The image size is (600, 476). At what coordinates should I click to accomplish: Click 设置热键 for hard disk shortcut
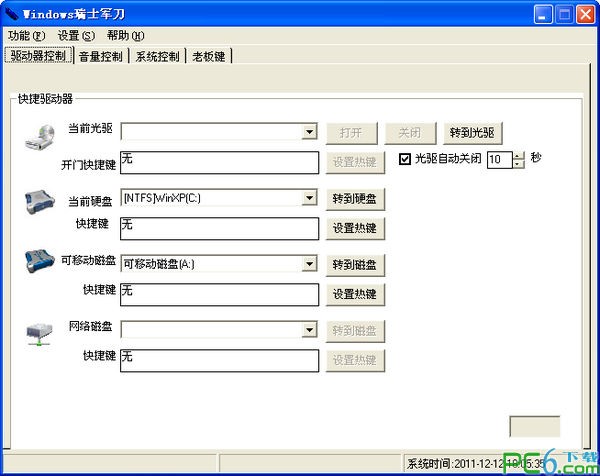click(x=355, y=228)
